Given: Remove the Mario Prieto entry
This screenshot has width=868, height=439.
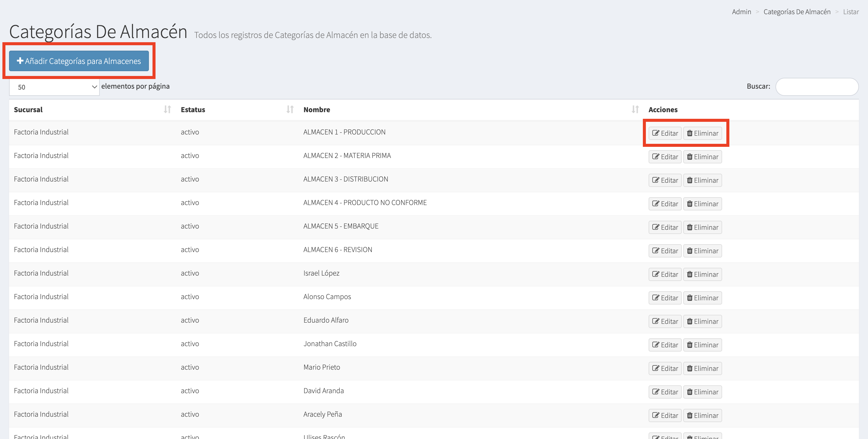Looking at the screenshot, I should [x=702, y=368].
